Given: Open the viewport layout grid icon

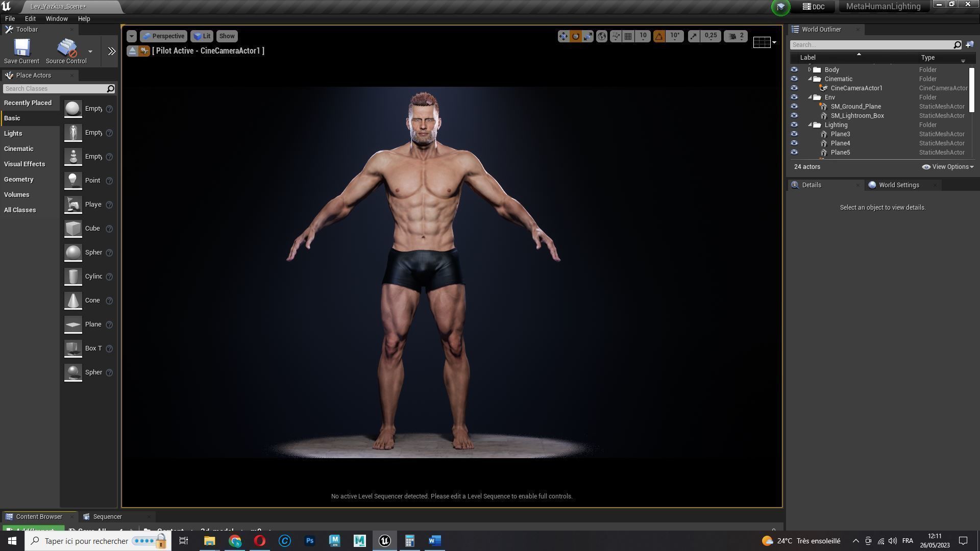Looking at the screenshot, I should pyautogui.click(x=762, y=42).
